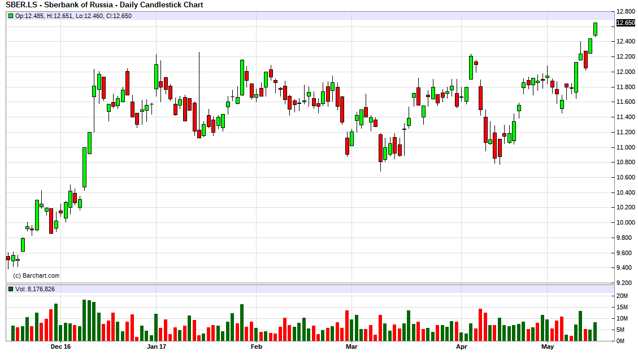Click the last green candlestick closing at 12.650
Screen dimensions: 638x364
pyautogui.click(x=595, y=29)
